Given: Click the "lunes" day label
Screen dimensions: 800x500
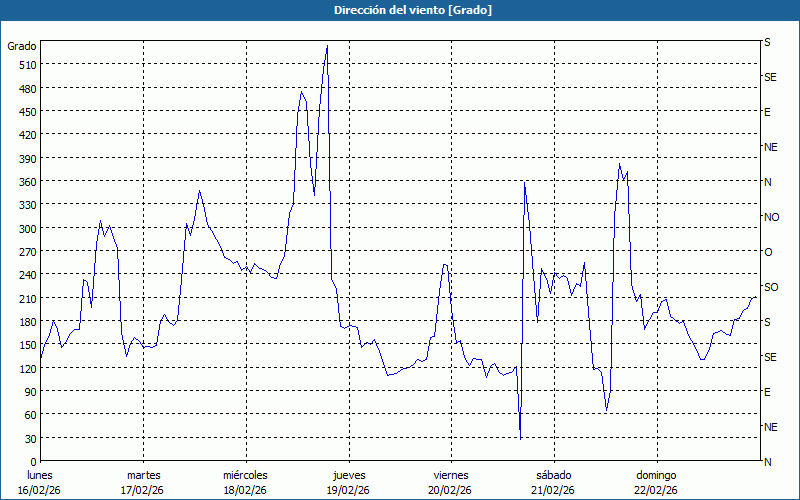Looking at the screenshot, I should (40, 475).
